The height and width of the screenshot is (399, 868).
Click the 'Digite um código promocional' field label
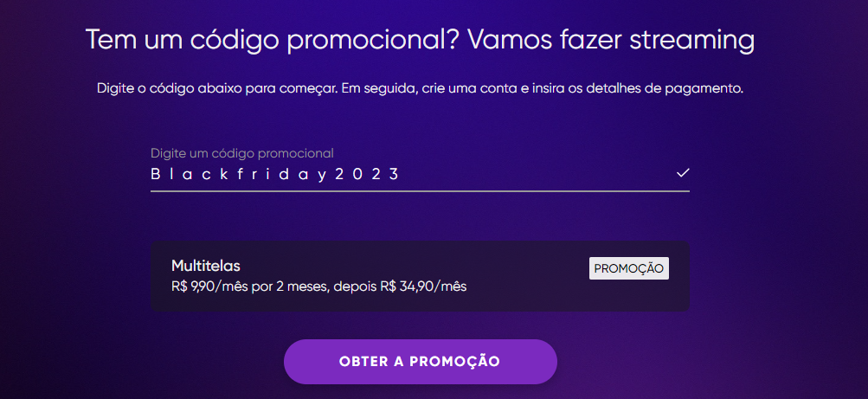click(242, 152)
